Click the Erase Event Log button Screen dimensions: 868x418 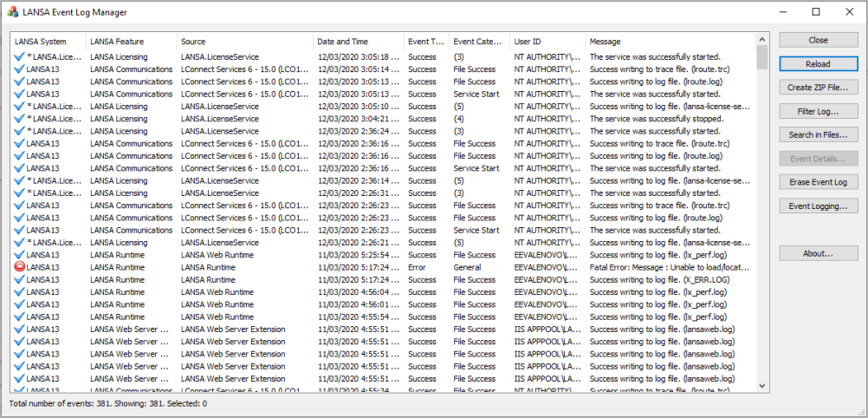[818, 182]
